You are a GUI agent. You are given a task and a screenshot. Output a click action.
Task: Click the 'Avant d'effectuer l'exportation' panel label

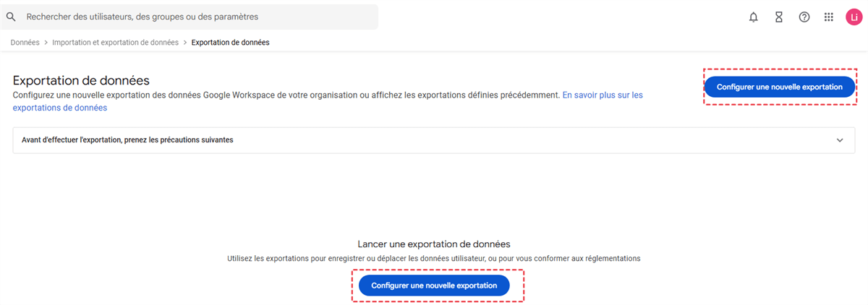point(127,140)
